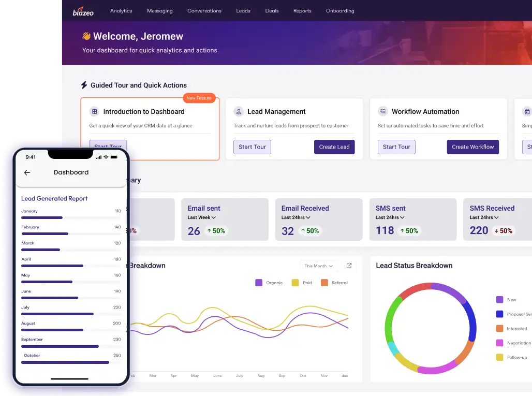Switch to the Reports section in the navbar
Viewport: 532px width, 396px height.
[302, 10]
